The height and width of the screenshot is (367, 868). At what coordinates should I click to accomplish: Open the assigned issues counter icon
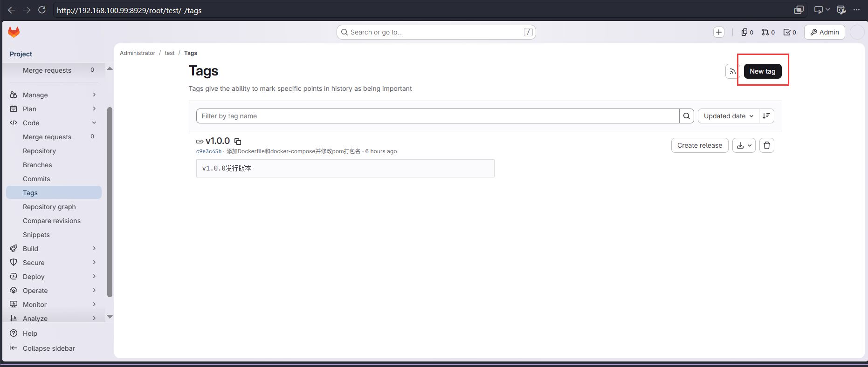click(x=747, y=32)
